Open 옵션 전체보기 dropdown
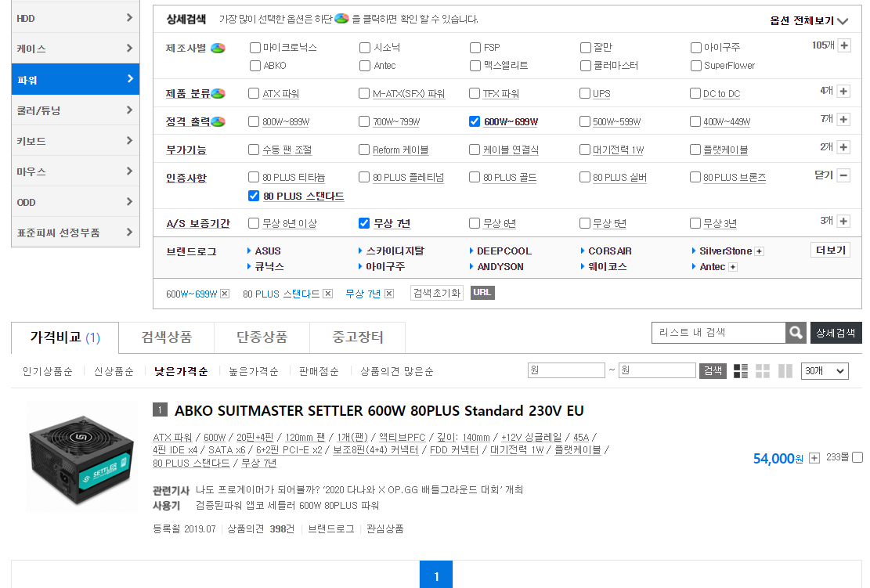Image resolution: width=870 pixels, height=588 pixels. tap(809, 20)
